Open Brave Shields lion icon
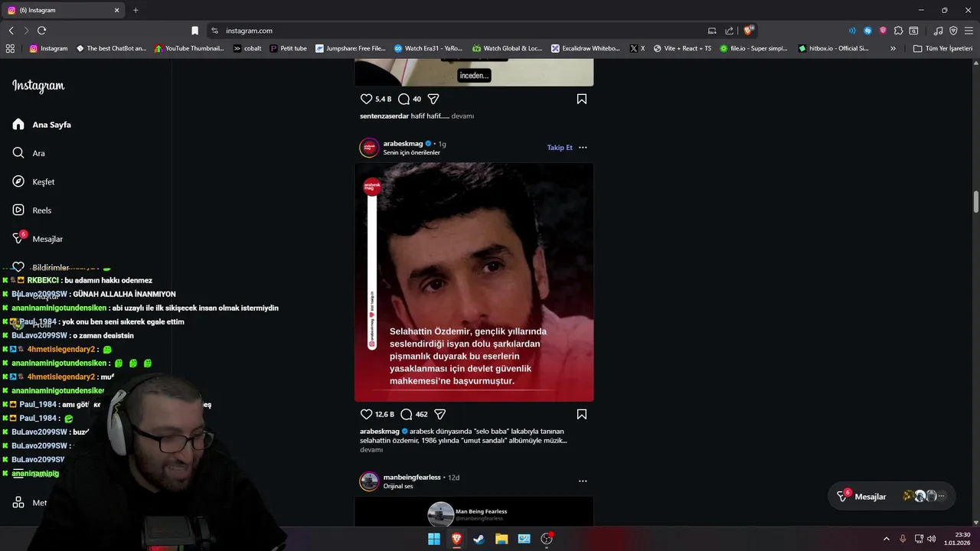This screenshot has height=551, width=980. coord(749,31)
